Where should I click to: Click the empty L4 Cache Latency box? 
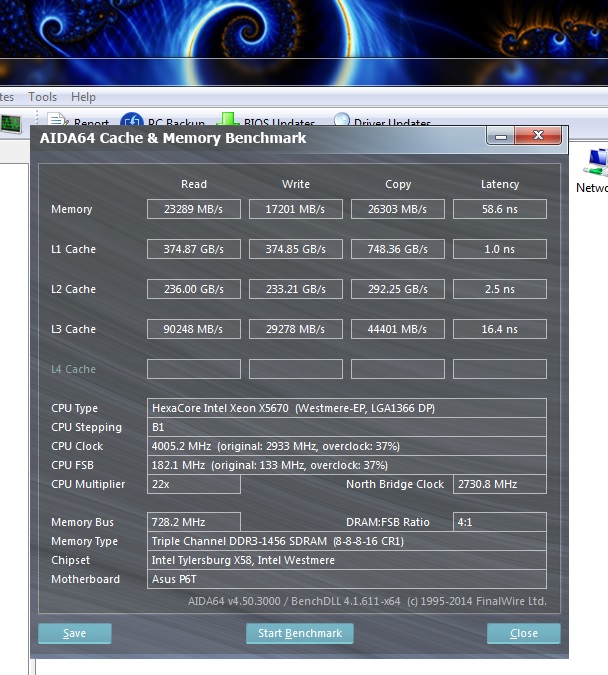coord(500,369)
